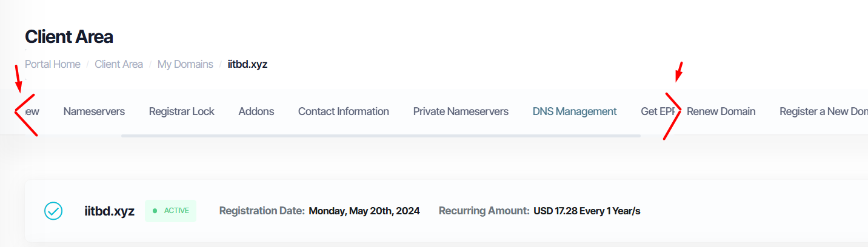Select the Private Nameservers tab
868x247 pixels.
point(461,111)
